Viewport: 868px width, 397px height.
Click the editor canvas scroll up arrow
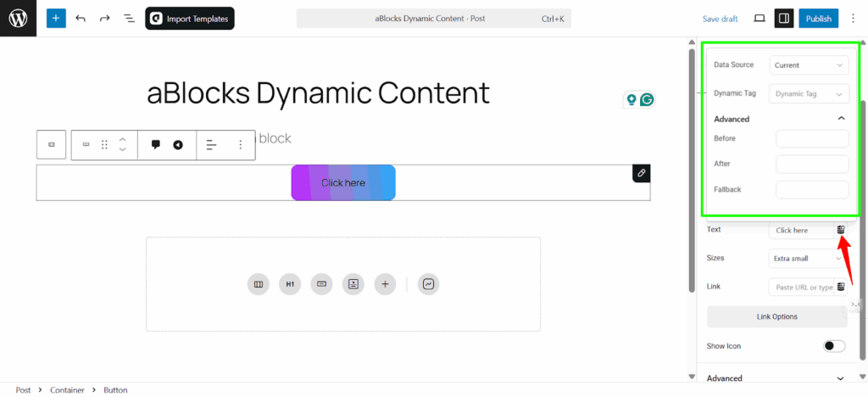tap(692, 42)
